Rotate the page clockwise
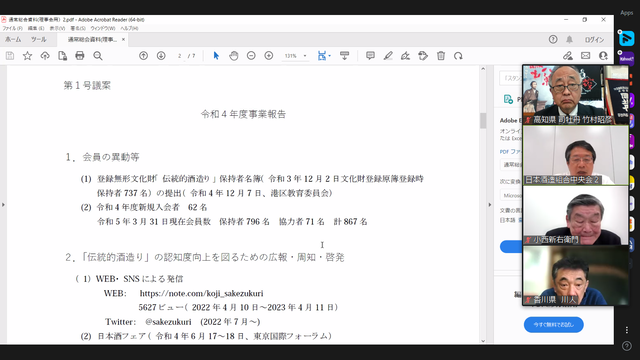The width and height of the screenshot is (640, 360). pos(458,56)
